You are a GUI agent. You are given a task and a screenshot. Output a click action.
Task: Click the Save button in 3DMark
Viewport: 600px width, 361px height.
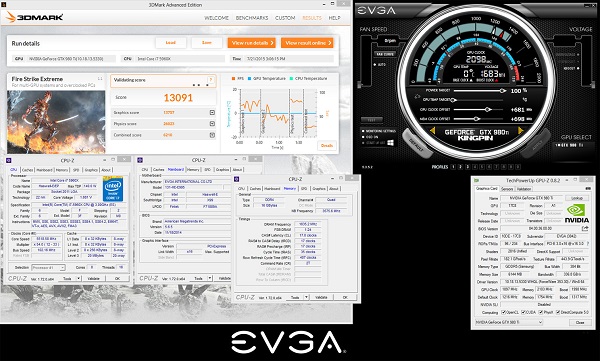click(x=207, y=43)
